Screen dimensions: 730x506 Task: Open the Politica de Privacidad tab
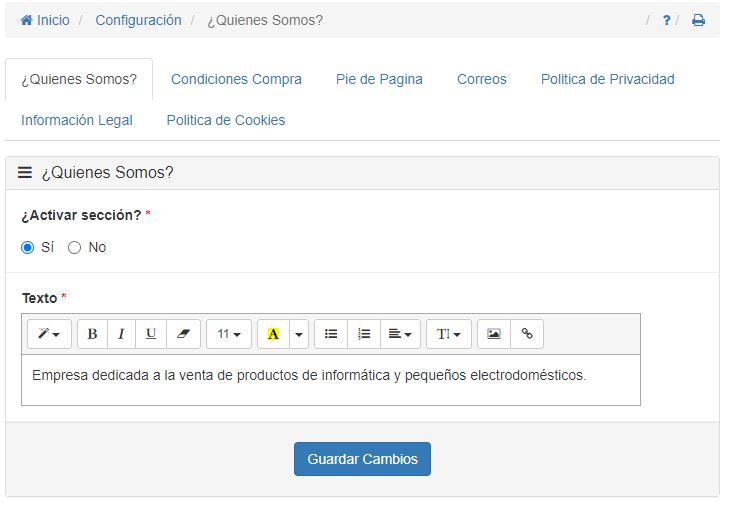pyautogui.click(x=607, y=79)
